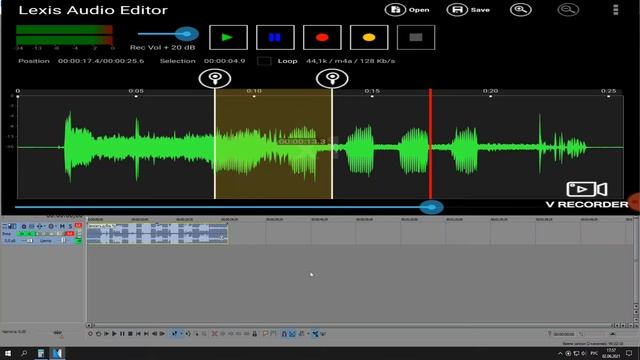
Task: Open the Windows Start menu
Action: point(7,353)
